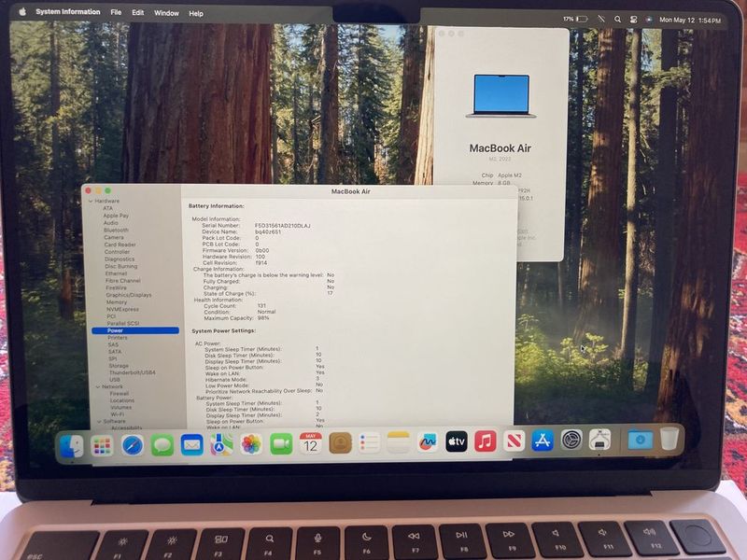Select Audio in the sidebar
This screenshot has height=560, width=747.
[110, 222]
